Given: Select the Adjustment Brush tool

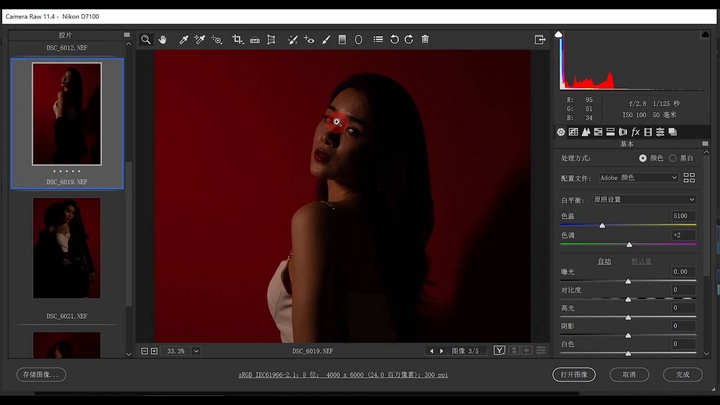Looking at the screenshot, I should point(326,39).
